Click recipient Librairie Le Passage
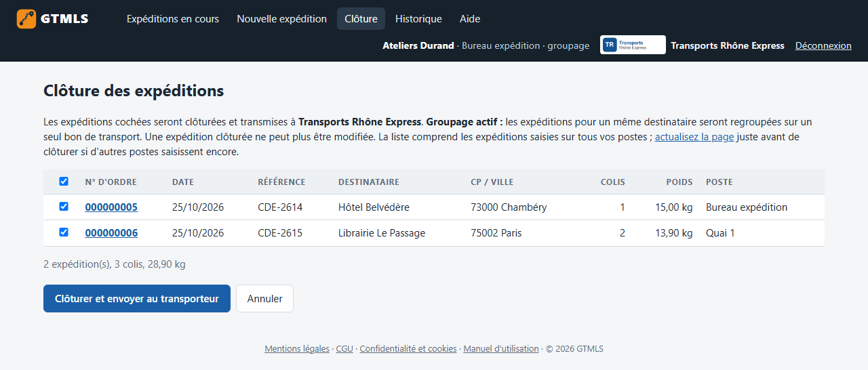Image resolution: width=868 pixels, height=370 pixels. click(382, 233)
